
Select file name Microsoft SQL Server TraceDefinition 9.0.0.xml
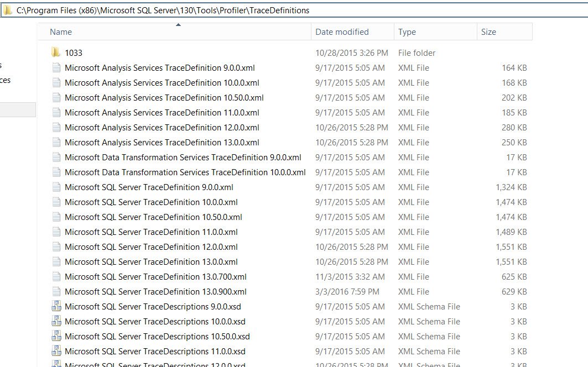tap(149, 187)
